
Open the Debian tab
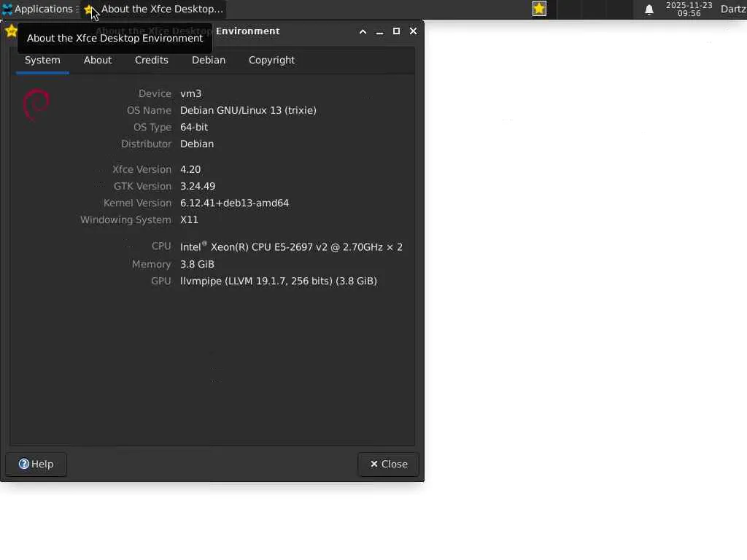209,61
